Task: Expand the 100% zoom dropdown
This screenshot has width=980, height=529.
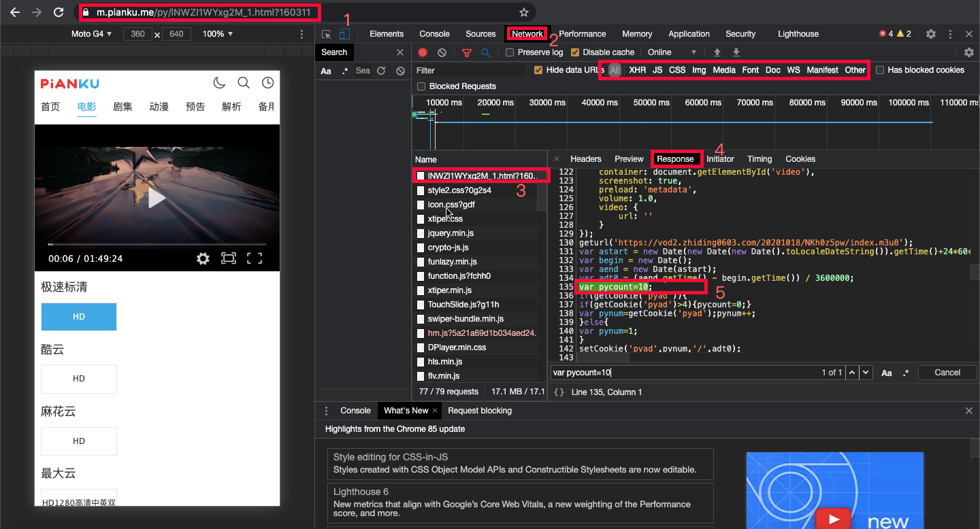Action: [x=218, y=34]
